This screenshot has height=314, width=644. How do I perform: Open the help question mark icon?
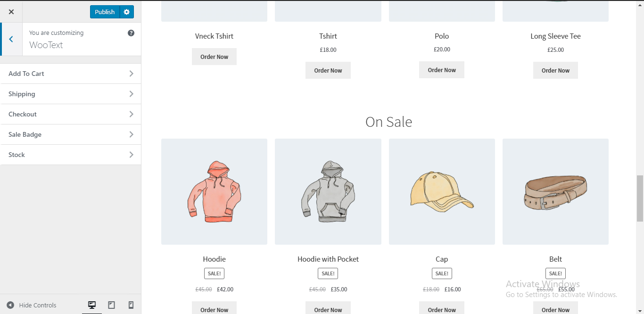tap(131, 33)
